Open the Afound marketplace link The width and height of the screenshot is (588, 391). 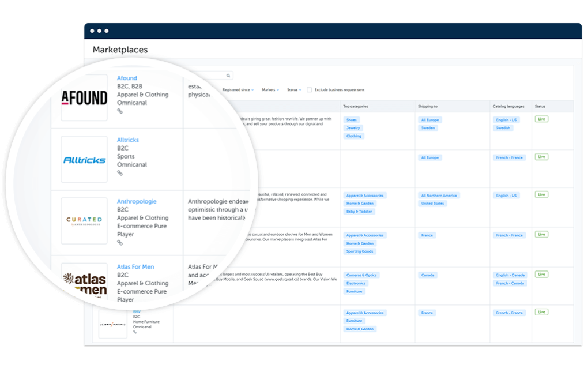click(x=127, y=78)
